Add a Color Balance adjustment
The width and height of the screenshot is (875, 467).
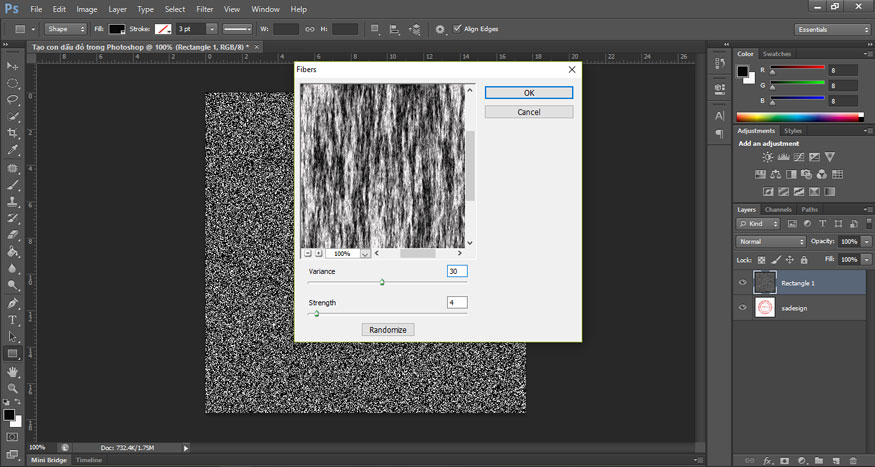[x=776, y=174]
